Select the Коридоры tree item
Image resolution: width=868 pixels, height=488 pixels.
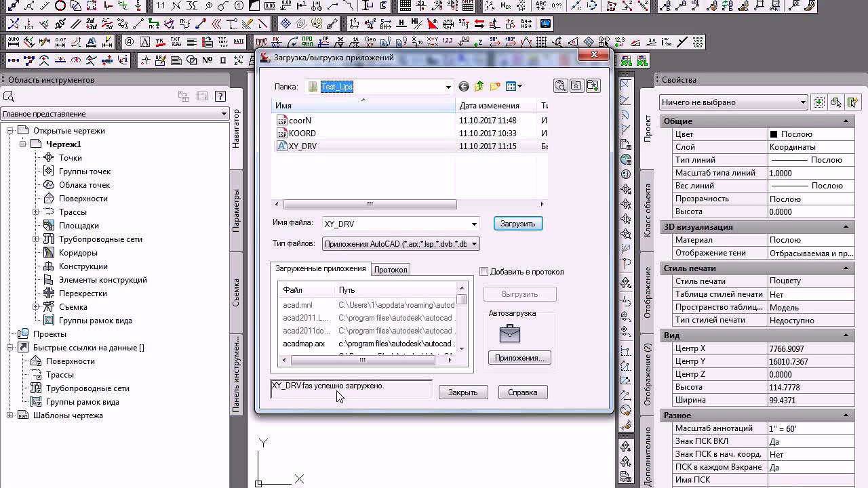(x=78, y=253)
